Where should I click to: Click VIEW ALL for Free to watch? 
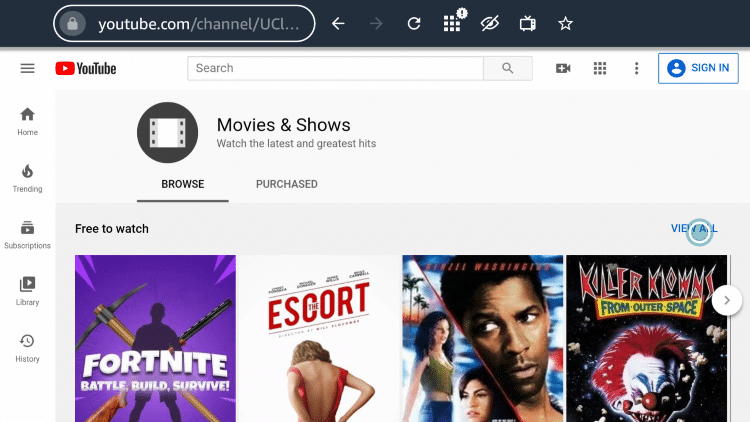pyautogui.click(x=694, y=229)
